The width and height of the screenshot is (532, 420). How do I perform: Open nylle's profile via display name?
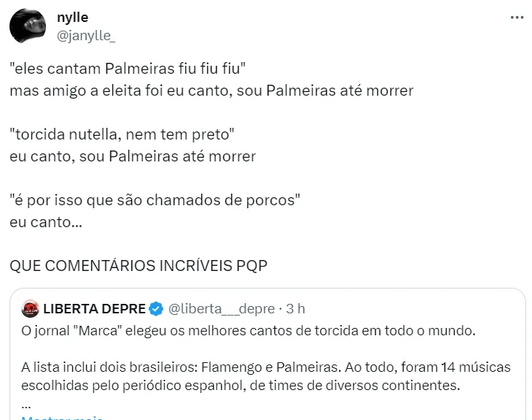point(72,18)
